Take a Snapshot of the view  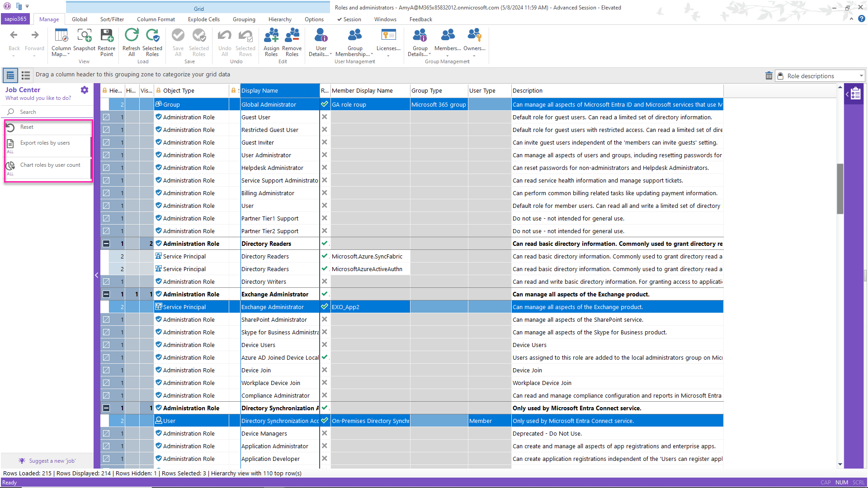tap(84, 40)
